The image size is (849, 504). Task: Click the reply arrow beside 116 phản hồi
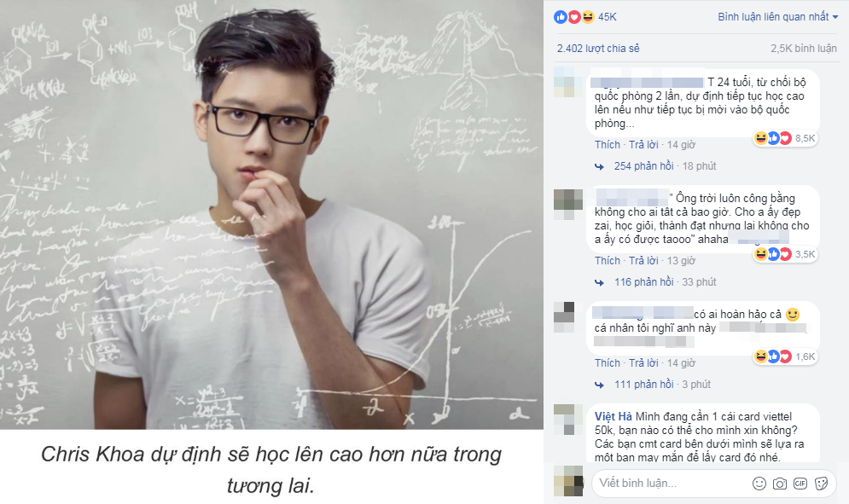click(x=599, y=282)
